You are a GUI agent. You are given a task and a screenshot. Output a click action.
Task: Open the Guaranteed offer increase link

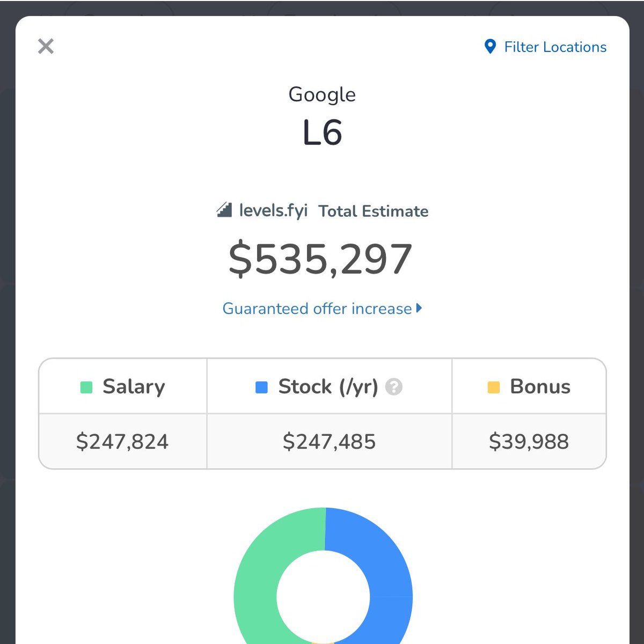[322, 309]
